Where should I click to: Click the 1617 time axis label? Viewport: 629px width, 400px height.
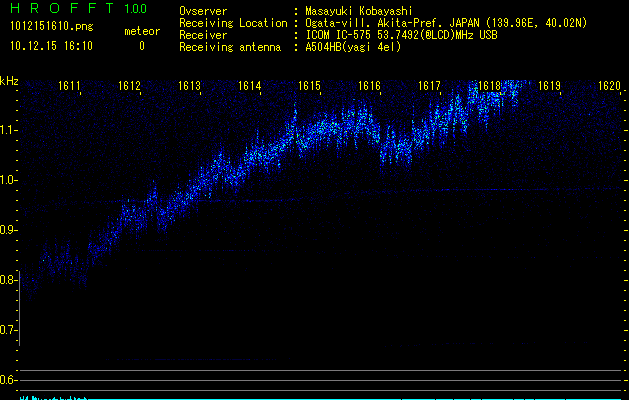tap(429, 86)
